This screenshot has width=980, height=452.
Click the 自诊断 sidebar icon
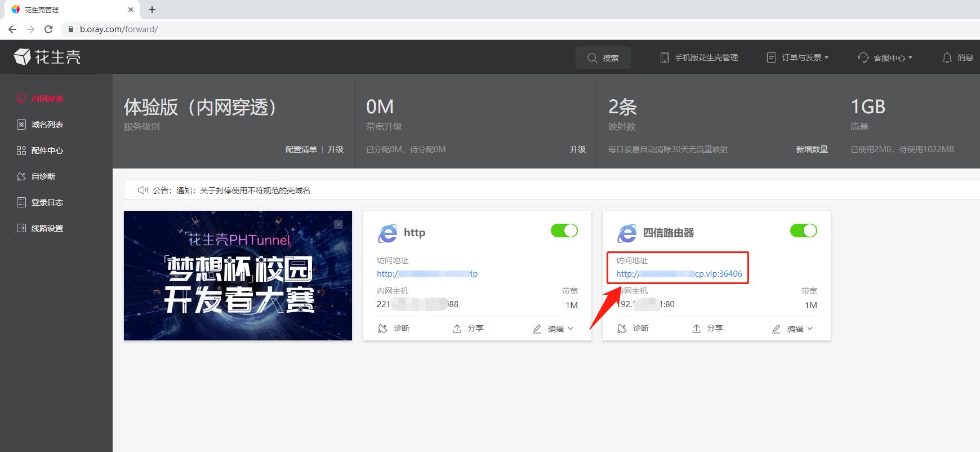(x=21, y=176)
